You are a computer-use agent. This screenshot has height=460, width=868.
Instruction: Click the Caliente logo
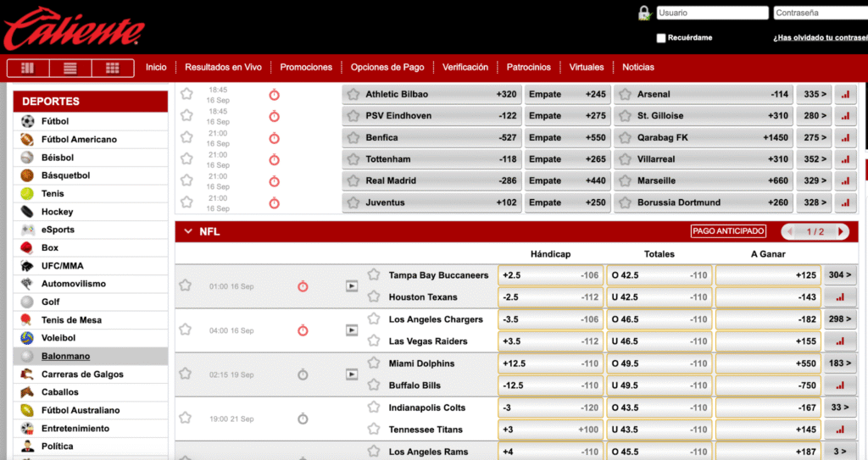pyautogui.click(x=73, y=27)
